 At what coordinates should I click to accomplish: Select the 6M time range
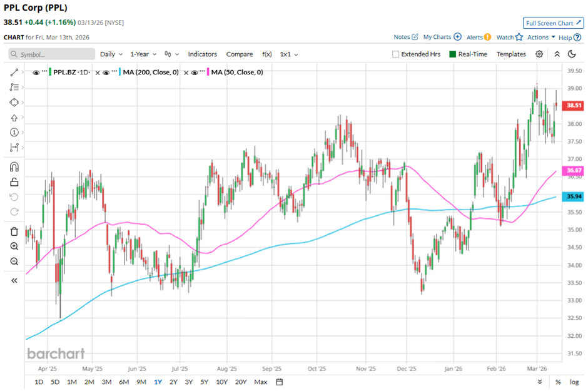(x=123, y=382)
